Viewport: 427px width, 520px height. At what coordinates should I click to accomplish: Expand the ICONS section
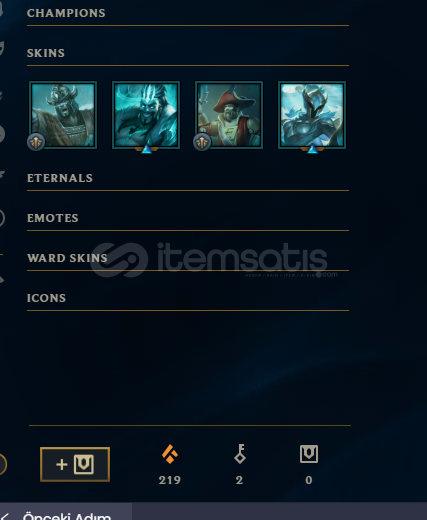[188, 298]
